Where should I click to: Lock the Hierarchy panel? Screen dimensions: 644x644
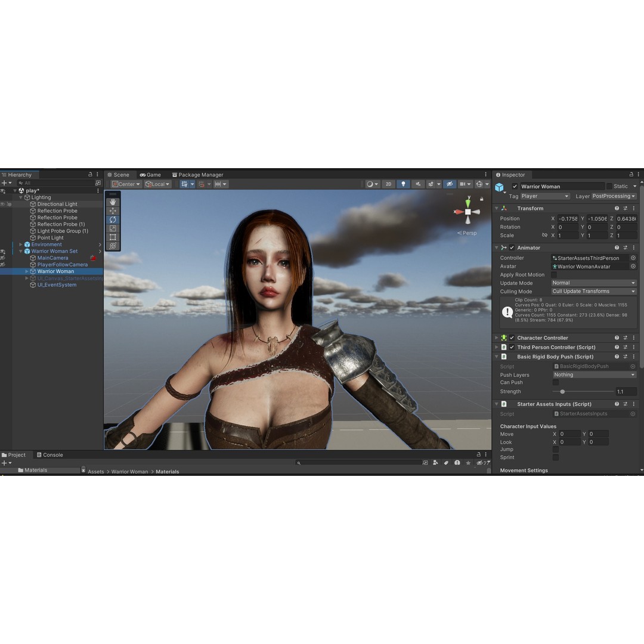pos(91,175)
